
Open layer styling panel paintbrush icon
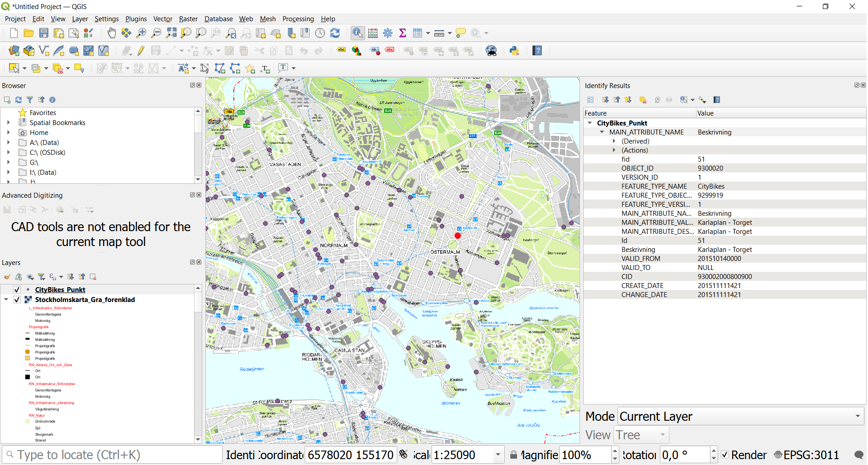pos(7,277)
